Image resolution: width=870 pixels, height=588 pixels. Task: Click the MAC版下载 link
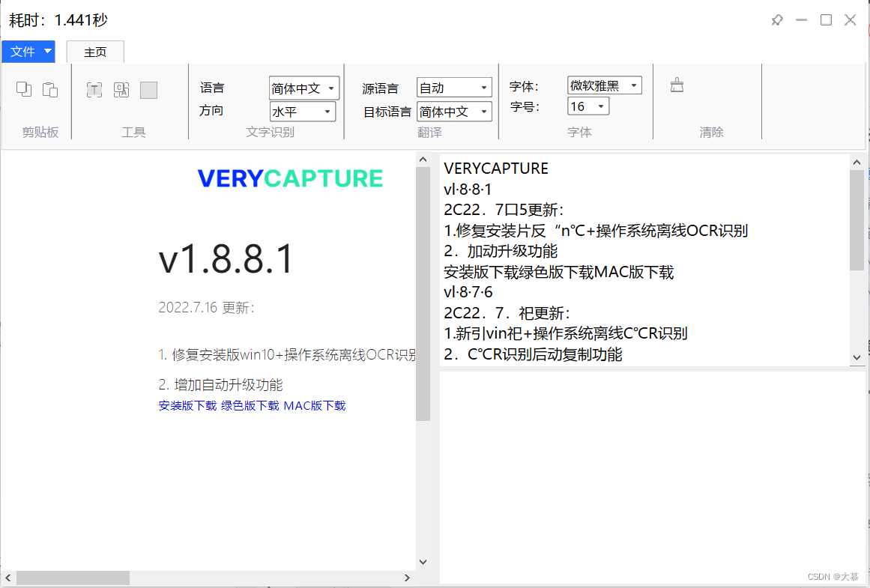[x=315, y=405]
